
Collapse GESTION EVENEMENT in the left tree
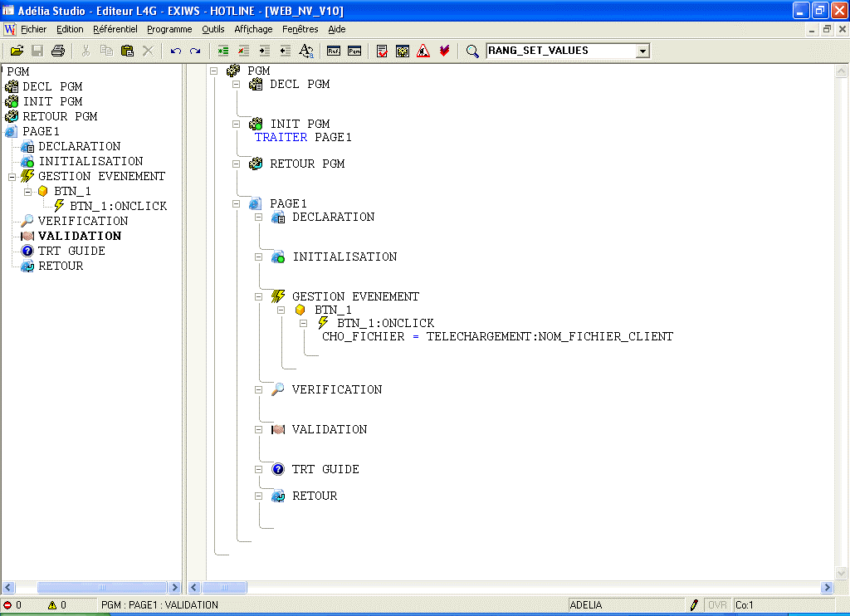point(12,176)
